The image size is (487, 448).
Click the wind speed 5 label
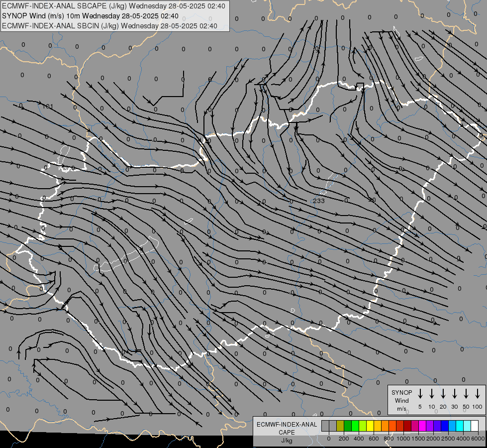[x=420, y=407]
